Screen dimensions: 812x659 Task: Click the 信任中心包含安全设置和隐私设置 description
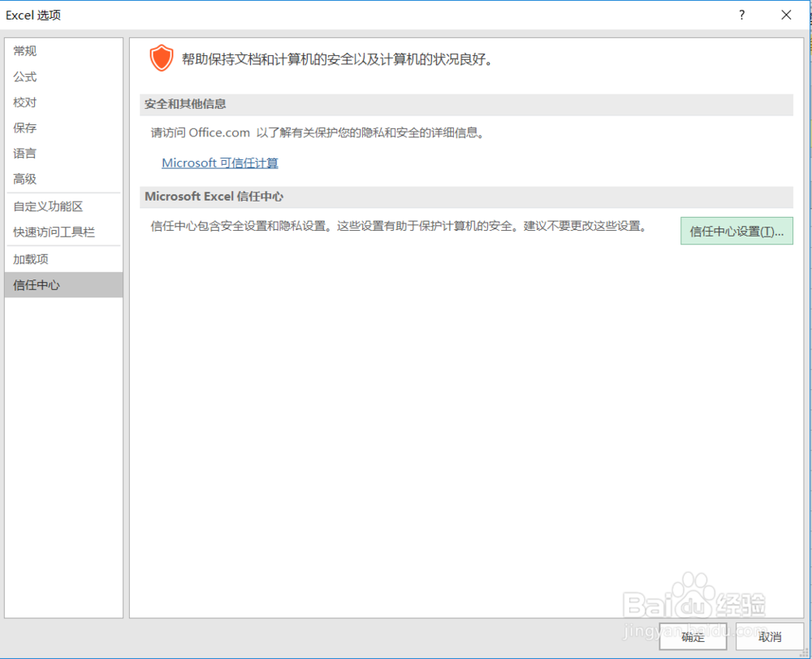[x=399, y=226]
